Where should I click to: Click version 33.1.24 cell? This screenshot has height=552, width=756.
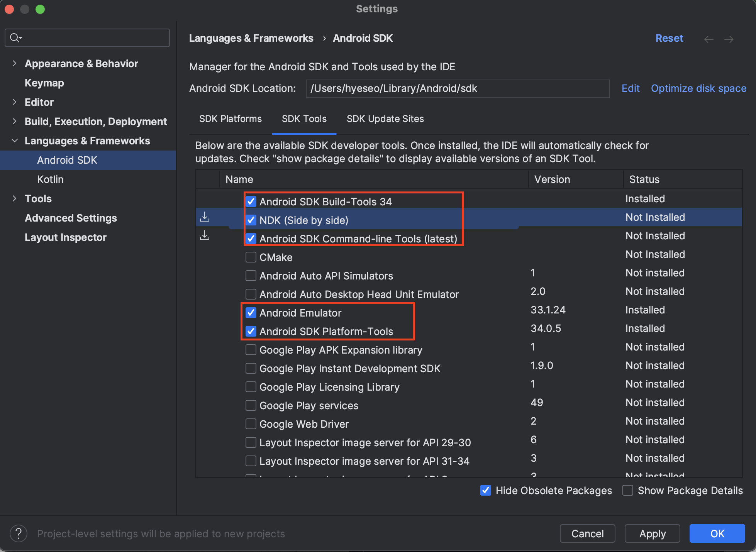point(548,310)
